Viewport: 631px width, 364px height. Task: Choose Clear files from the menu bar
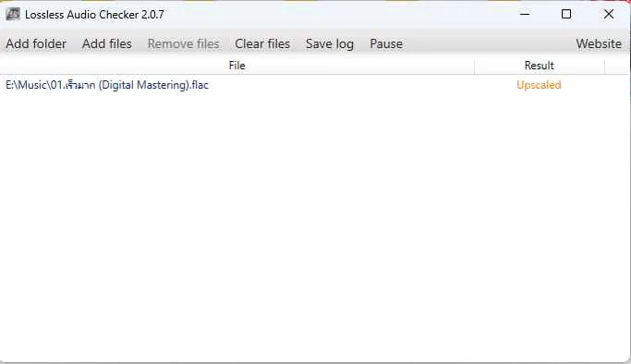(262, 43)
